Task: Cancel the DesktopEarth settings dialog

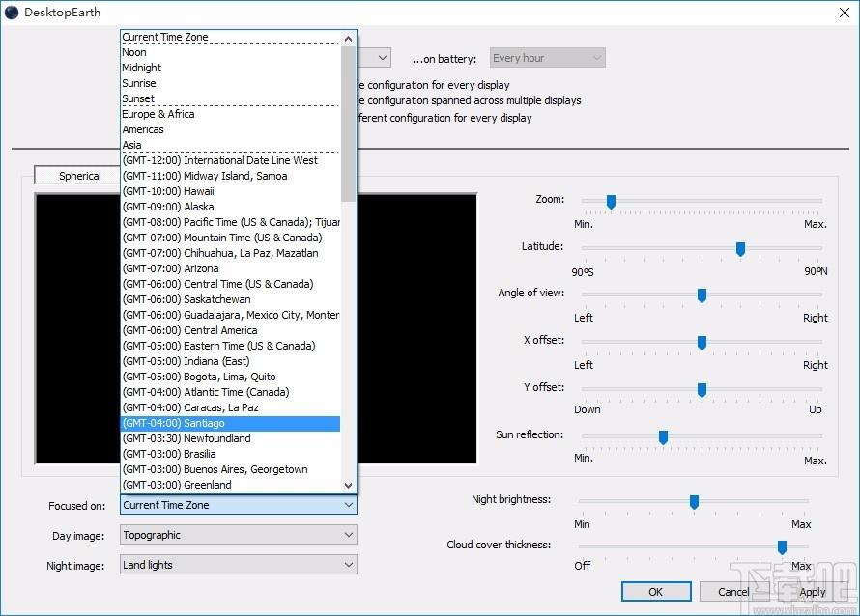Action: 733,592
